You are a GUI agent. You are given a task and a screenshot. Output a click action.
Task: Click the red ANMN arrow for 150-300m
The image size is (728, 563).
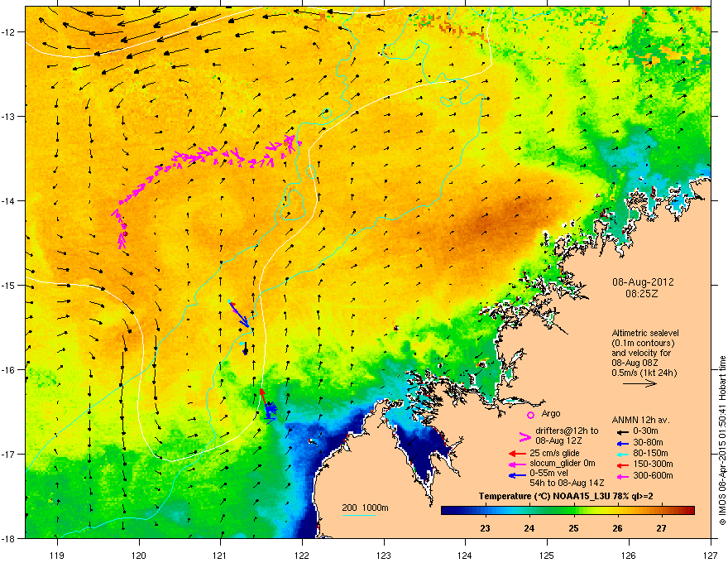click(x=622, y=464)
